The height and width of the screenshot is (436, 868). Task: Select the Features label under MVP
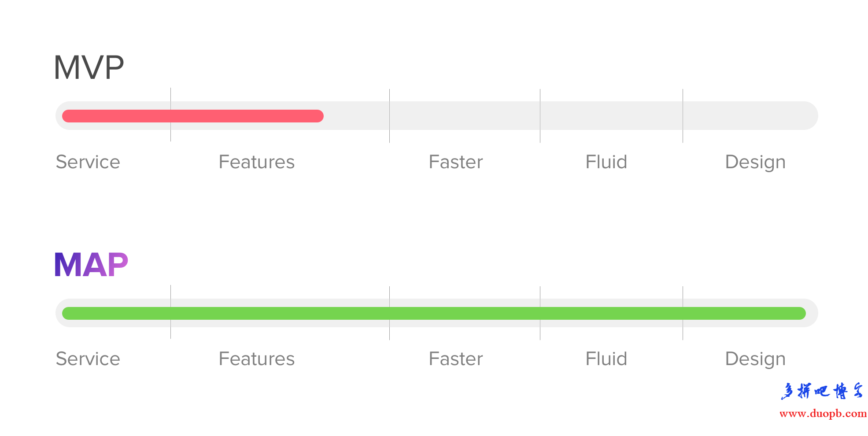(257, 162)
